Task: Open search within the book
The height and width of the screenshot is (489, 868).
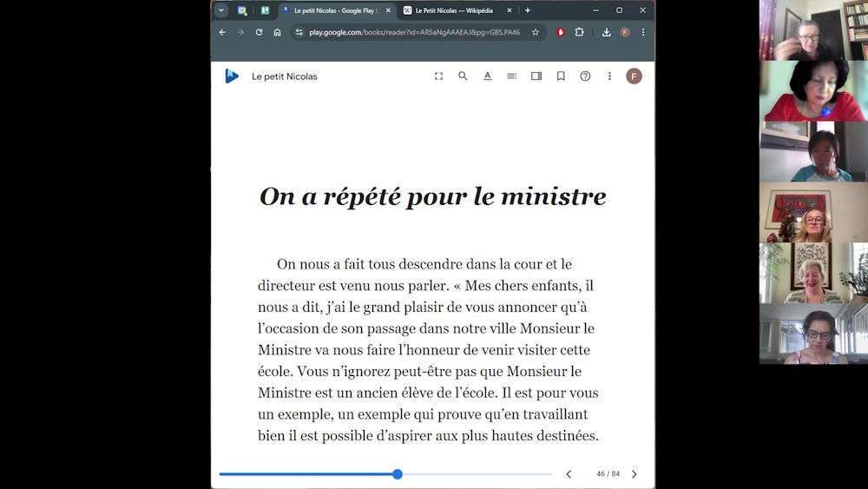Action: point(463,76)
